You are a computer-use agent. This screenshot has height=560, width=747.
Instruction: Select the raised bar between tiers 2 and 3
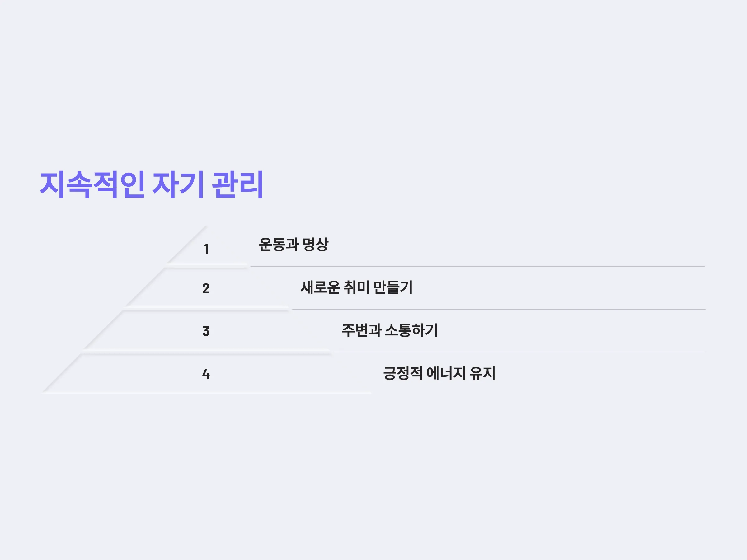tap(206, 308)
